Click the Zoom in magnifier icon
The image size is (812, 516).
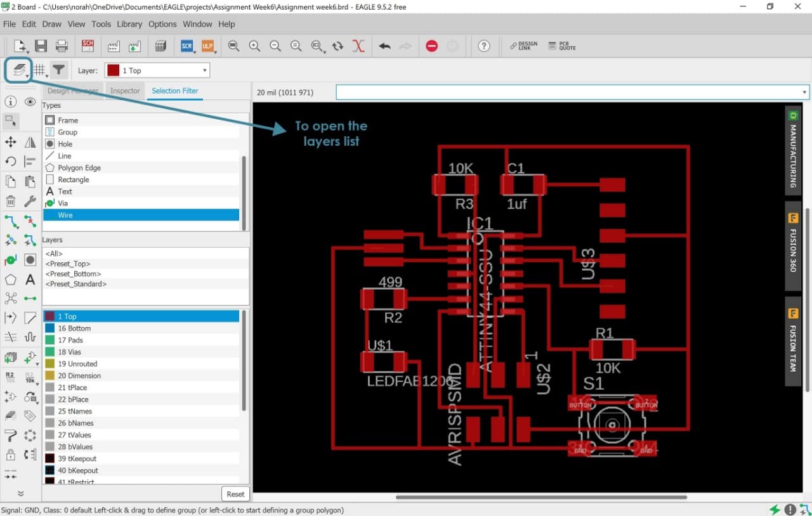coord(254,46)
